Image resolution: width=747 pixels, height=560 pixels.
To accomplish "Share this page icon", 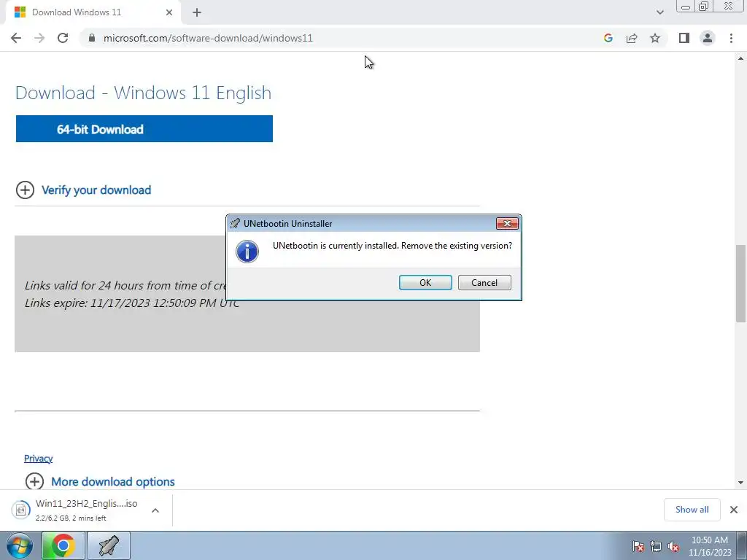I will pos(632,38).
